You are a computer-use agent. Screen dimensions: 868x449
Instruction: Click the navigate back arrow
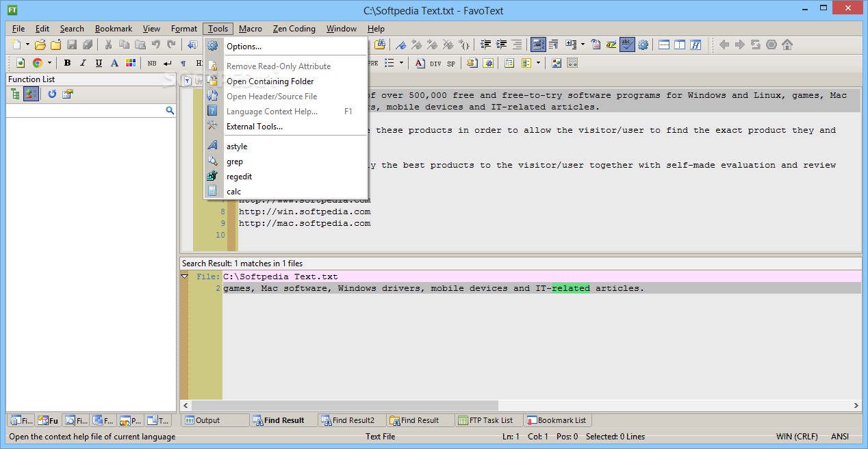(724, 45)
